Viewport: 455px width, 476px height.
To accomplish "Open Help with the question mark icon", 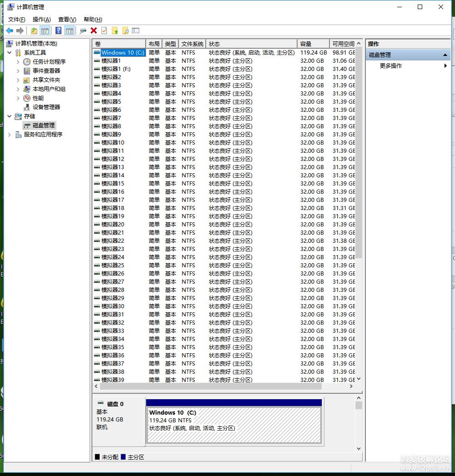I will (x=59, y=30).
